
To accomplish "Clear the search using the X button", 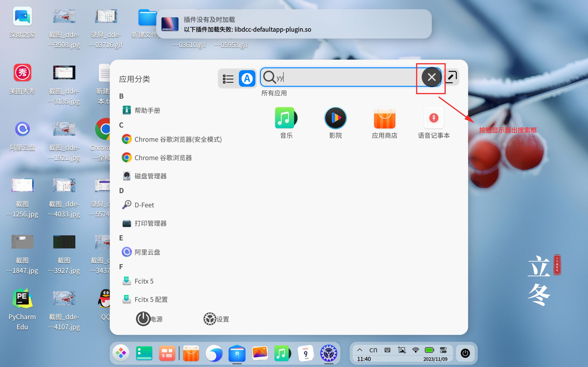I will pyautogui.click(x=431, y=77).
